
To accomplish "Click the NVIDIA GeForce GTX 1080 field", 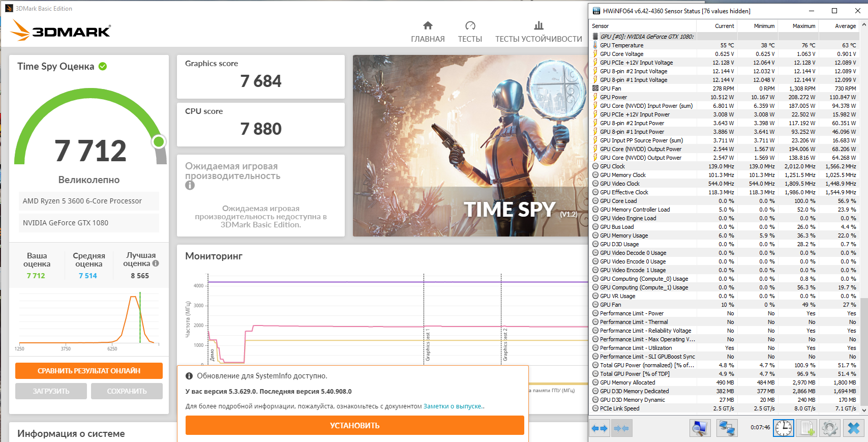I will tap(89, 223).
